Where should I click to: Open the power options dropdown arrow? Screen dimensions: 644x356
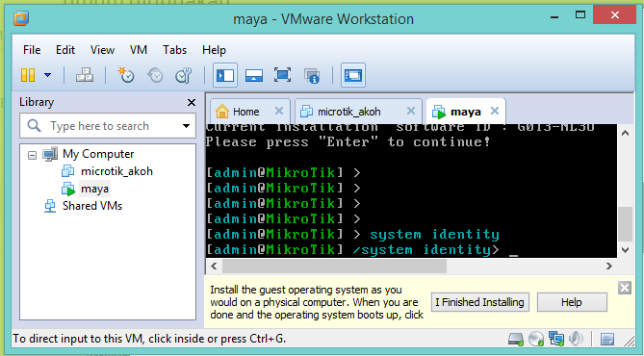point(47,75)
